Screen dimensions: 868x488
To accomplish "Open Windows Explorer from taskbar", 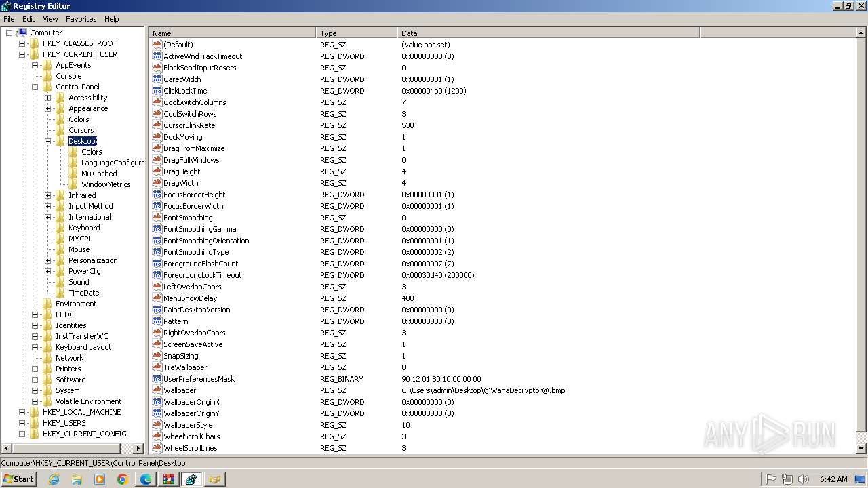I will (x=77, y=479).
